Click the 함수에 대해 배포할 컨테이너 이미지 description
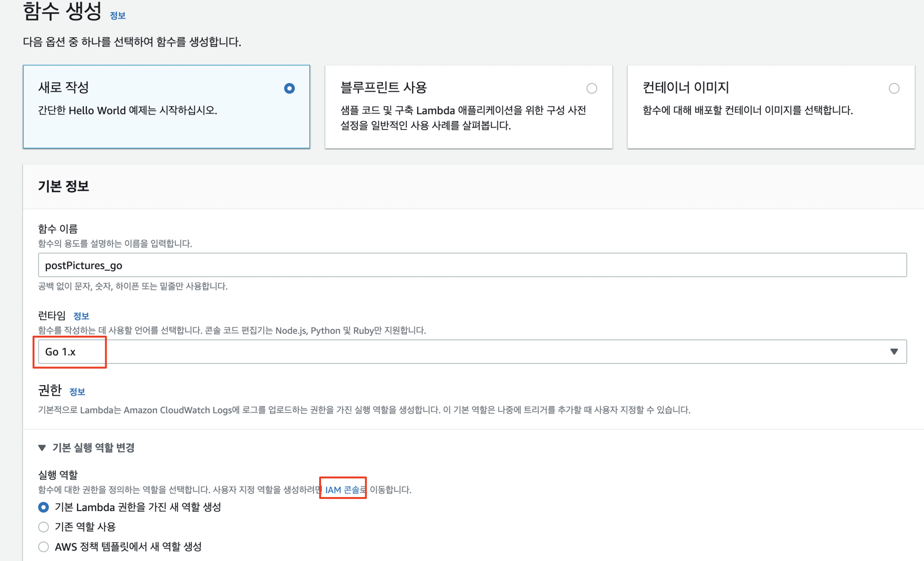 pos(748,110)
